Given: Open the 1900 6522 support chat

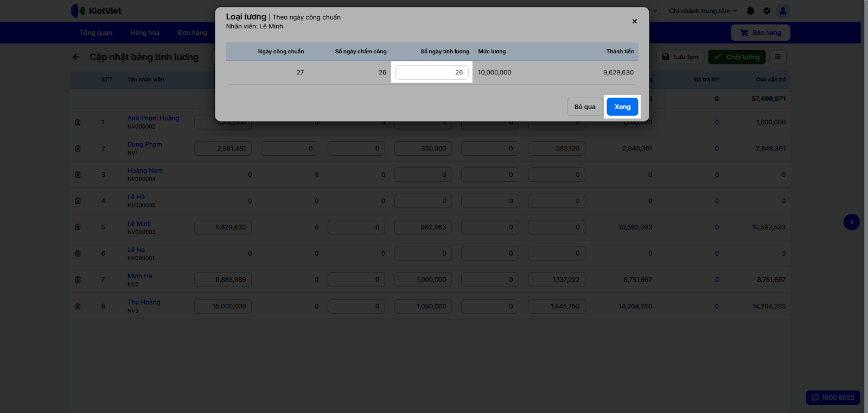Looking at the screenshot, I should click(x=833, y=398).
